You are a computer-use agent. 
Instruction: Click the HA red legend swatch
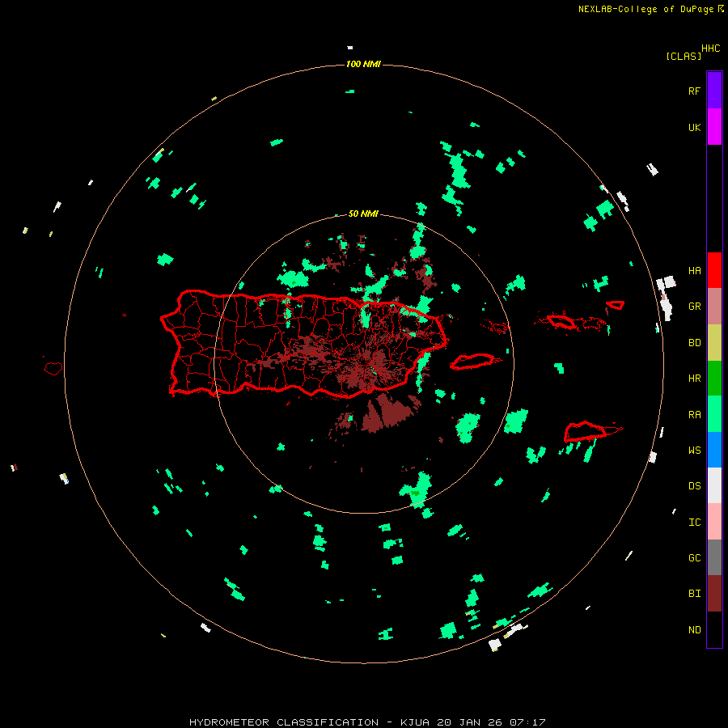[x=714, y=270]
